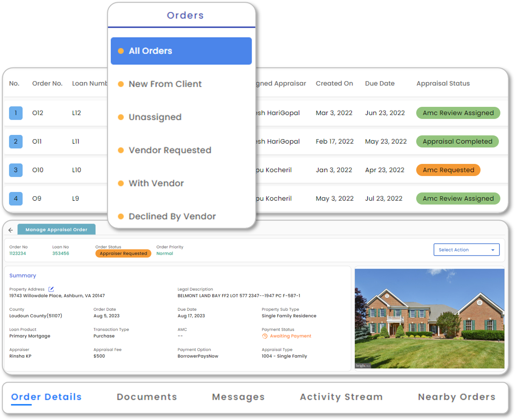Edit the property address via pencil icon

[x=51, y=289]
